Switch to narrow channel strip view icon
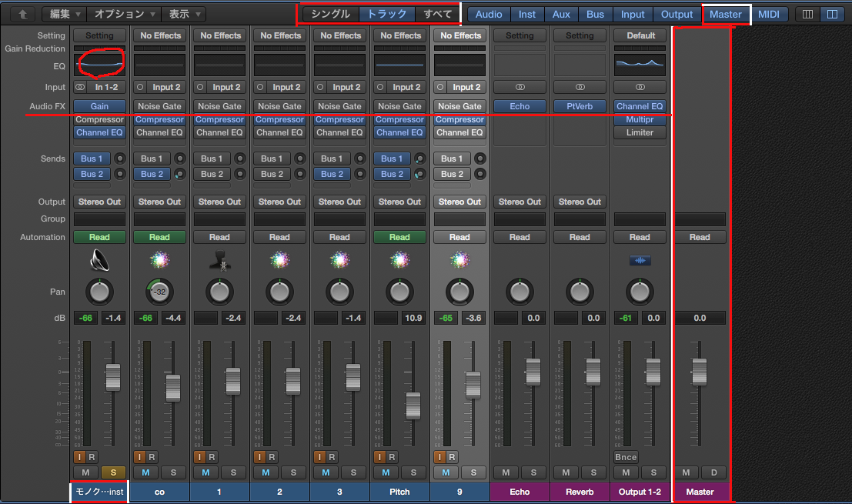 tap(808, 14)
